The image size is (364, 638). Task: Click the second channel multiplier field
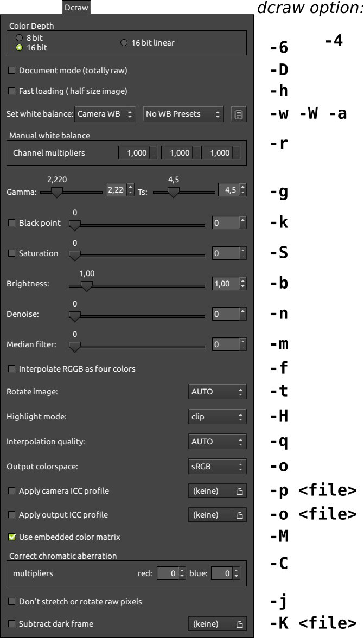176,153
